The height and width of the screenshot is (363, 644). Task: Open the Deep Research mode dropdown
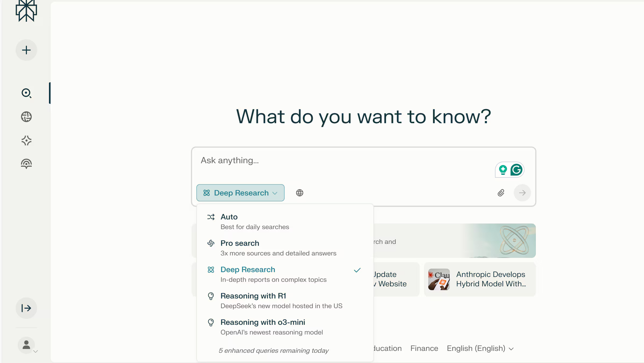(x=241, y=193)
